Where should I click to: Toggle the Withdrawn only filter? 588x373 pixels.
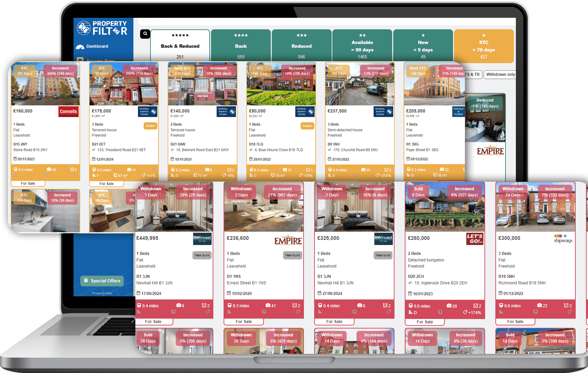pyautogui.click(x=500, y=74)
